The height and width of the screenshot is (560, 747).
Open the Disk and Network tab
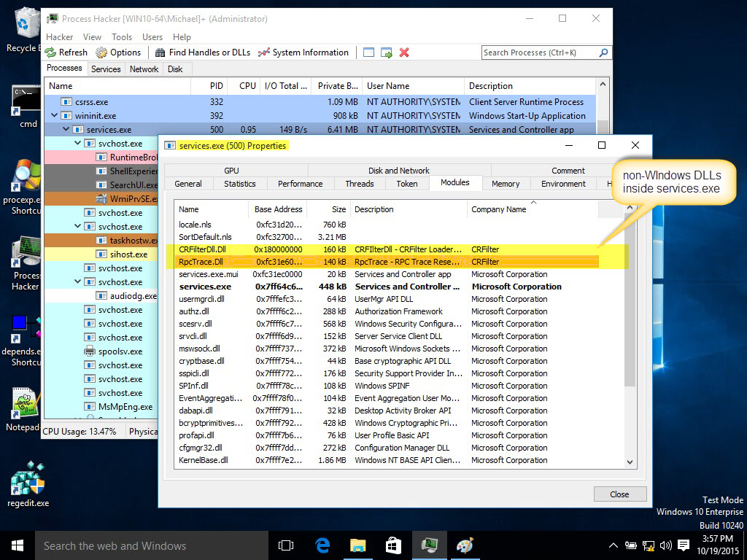tap(399, 171)
